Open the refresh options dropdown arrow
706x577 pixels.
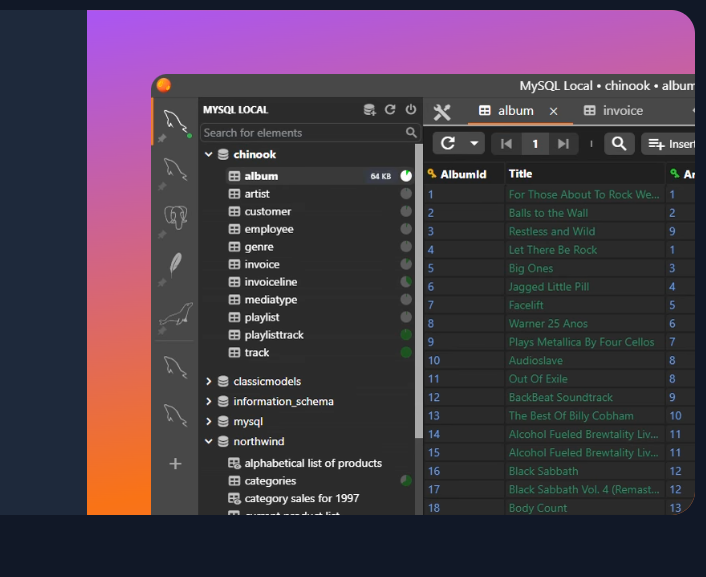point(474,144)
